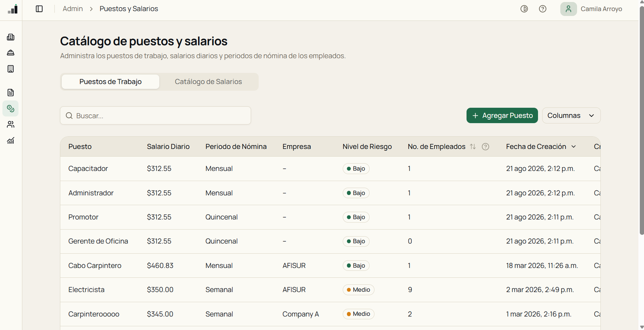Screen dimensions: 644x330
Task: Click AFISUR company in Cabo Carpintero row
Action: click(x=294, y=266)
